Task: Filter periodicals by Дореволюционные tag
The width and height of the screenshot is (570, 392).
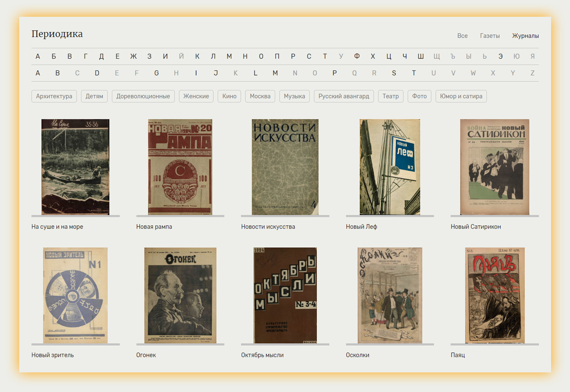Action: tap(143, 96)
